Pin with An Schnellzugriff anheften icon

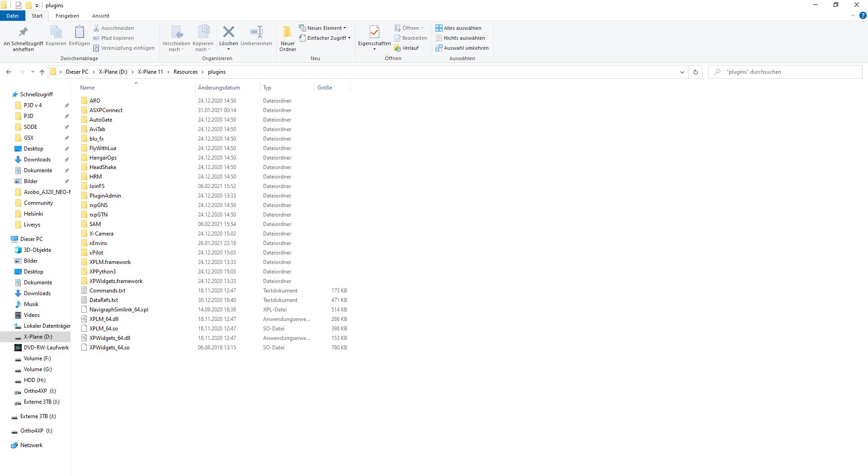click(23, 33)
